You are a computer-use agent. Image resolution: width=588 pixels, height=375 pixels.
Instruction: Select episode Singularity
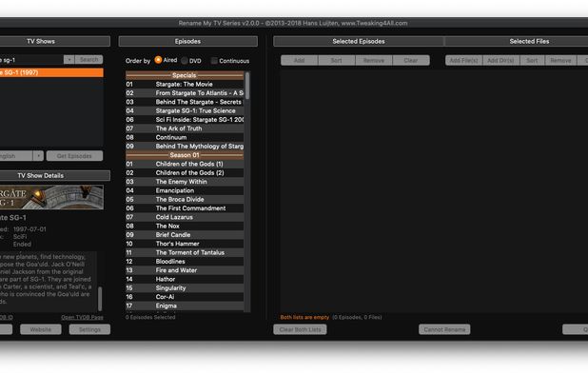pyautogui.click(x=185, y=288)
